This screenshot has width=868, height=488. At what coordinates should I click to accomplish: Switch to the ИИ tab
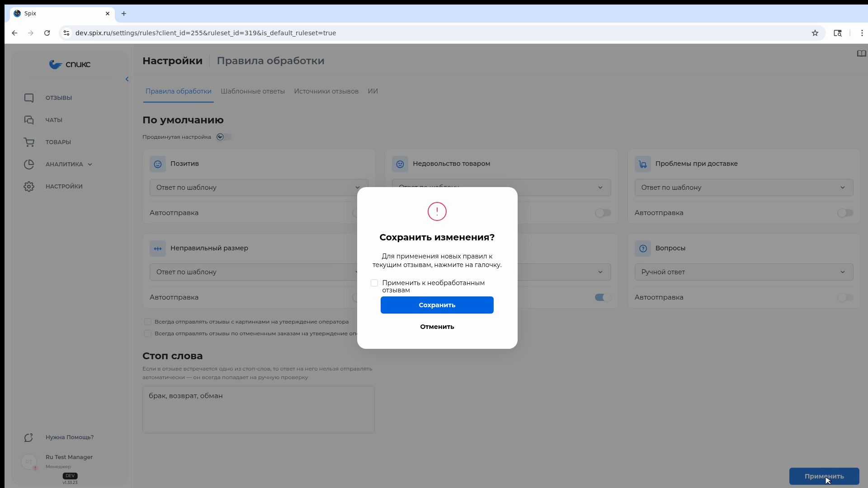pyautogui.click(x=373, y=91)
